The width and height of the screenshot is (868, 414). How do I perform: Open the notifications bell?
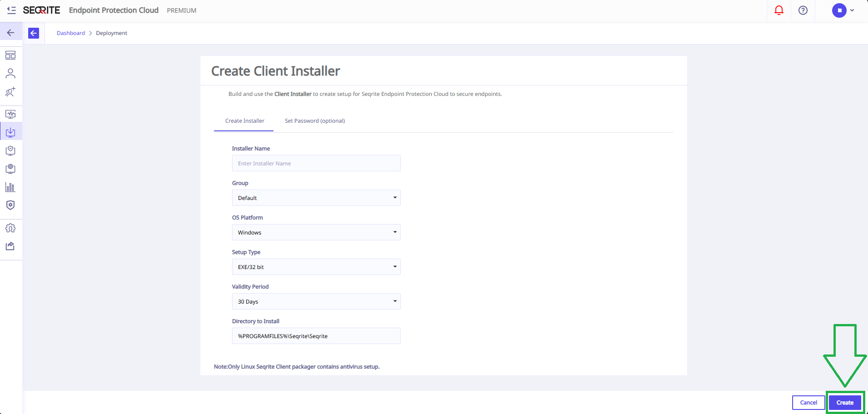pos(779,10)
